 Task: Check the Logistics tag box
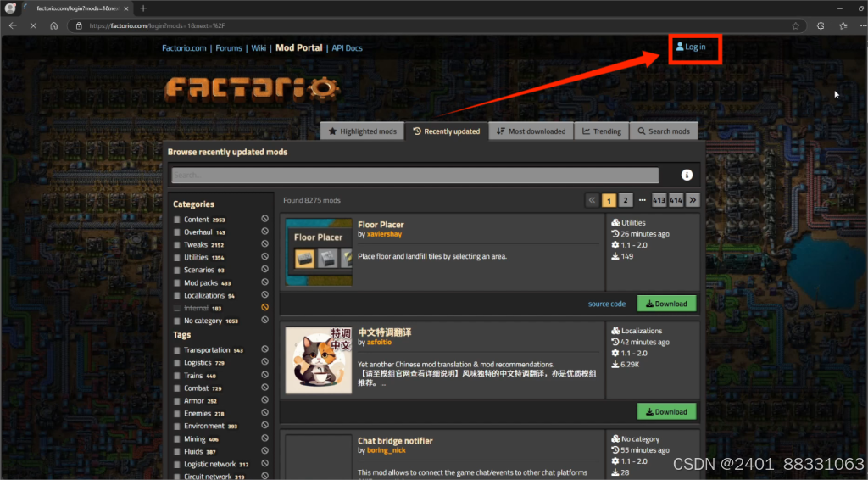pos(177,363)
